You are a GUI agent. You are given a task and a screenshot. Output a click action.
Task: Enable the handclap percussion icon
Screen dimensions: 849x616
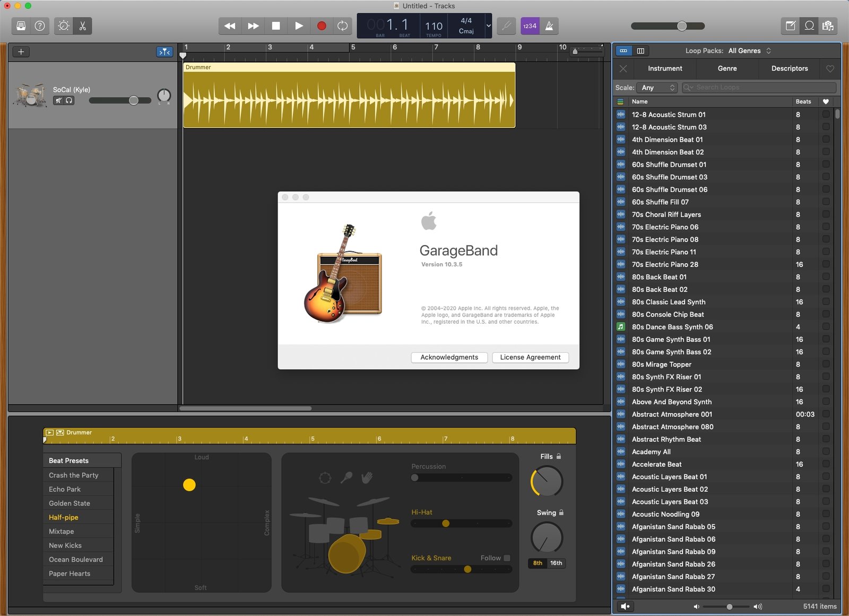367,478
